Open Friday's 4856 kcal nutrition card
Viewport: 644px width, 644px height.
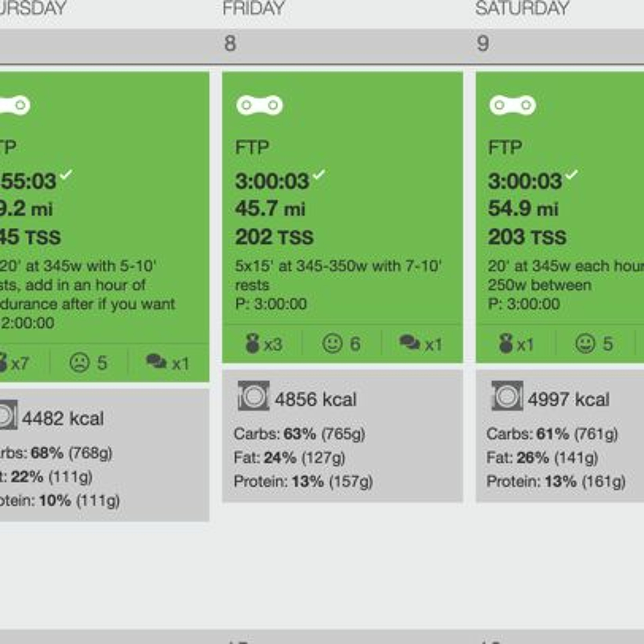(343, 436)
